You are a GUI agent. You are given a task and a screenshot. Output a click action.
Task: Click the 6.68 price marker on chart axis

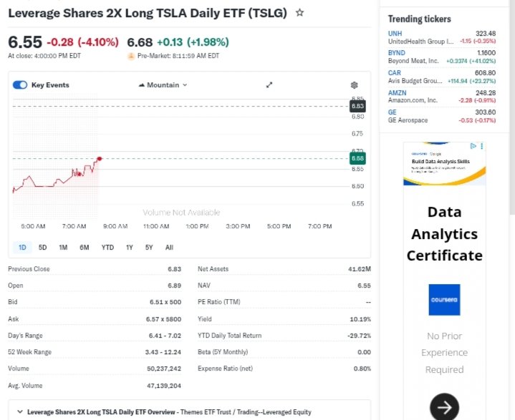tap(358, 158)
